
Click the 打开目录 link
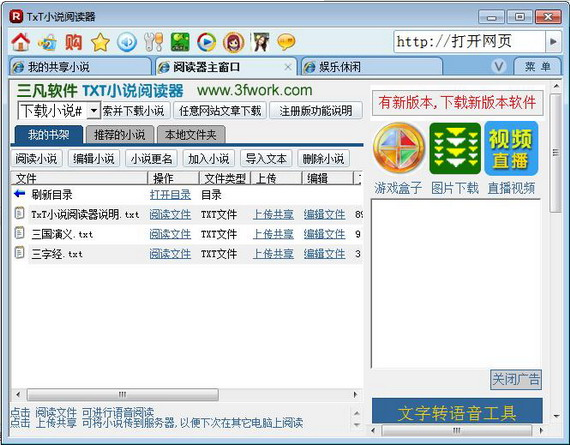click(170, 195)
